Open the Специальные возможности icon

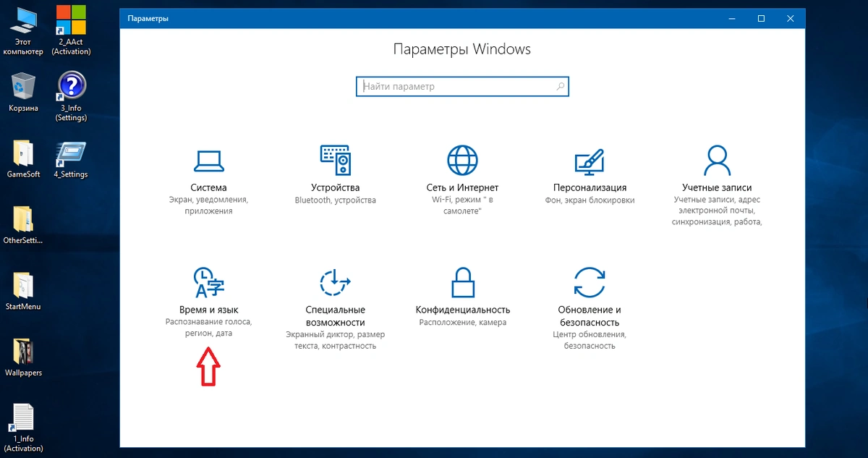pos(336,282)
